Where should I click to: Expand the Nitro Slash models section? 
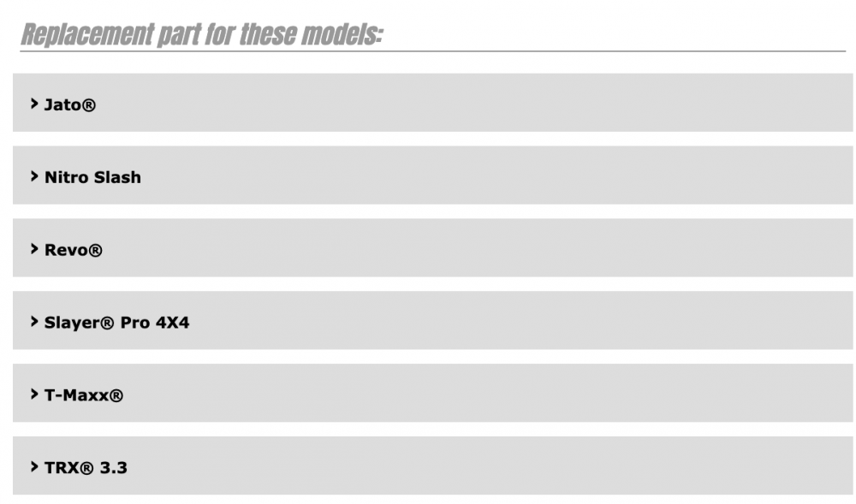tap(432, 175)
